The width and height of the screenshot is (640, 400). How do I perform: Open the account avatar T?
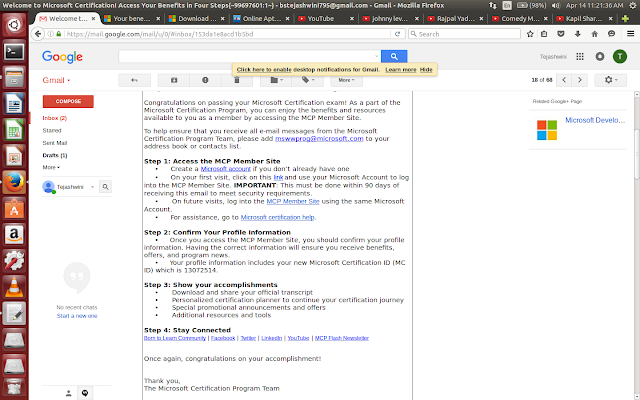(x=620, y=56)
